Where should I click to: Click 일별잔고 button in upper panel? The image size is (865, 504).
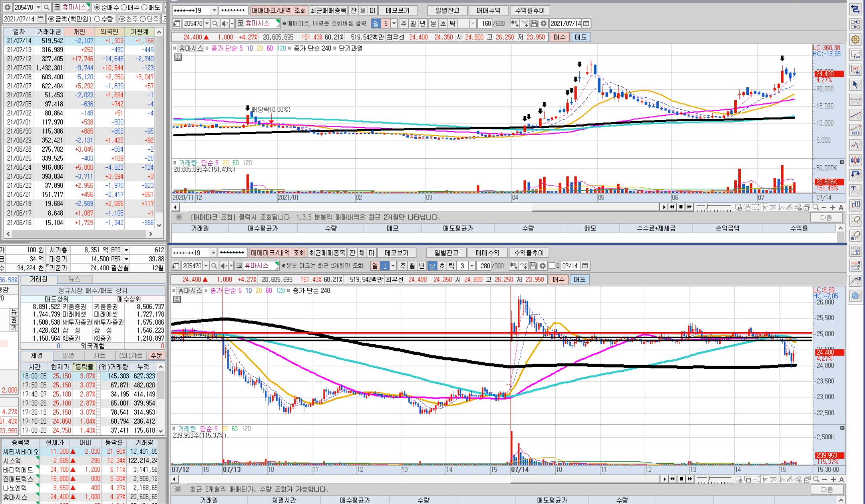tap(447, 10)
